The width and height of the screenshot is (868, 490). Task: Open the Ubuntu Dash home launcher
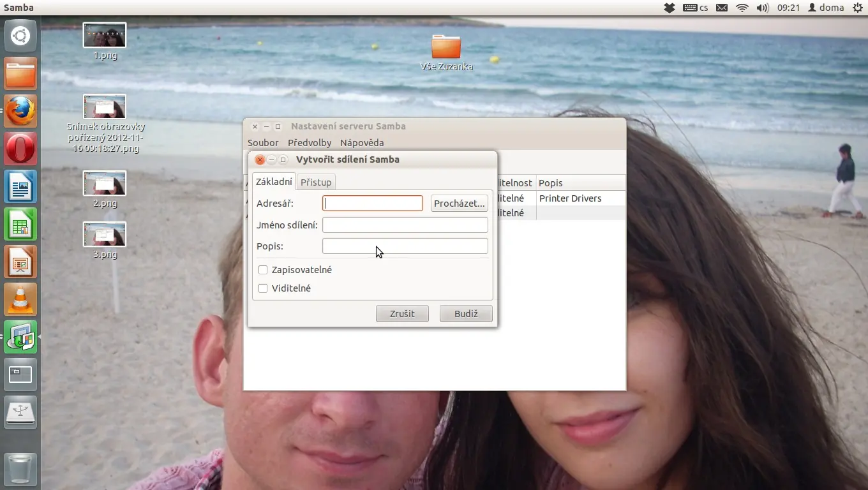click(20, 36)
